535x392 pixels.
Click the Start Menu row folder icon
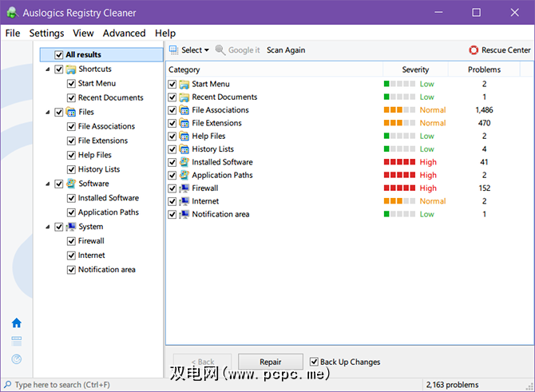[184, 85]
